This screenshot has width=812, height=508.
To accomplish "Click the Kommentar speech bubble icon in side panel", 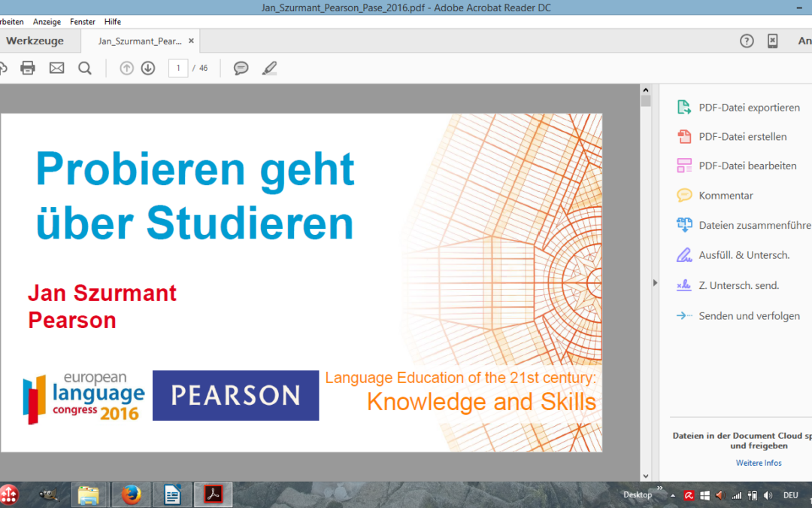I will pos(684,195).
